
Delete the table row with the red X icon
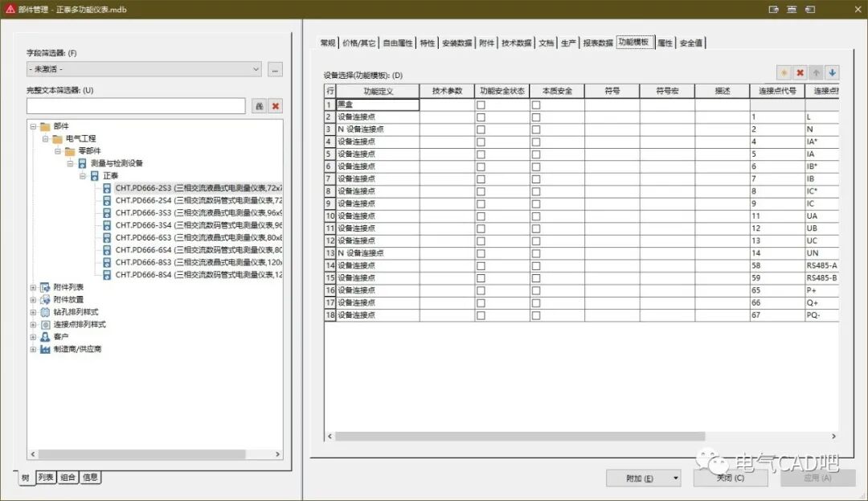pyautogui.click(x=800, y=72)
